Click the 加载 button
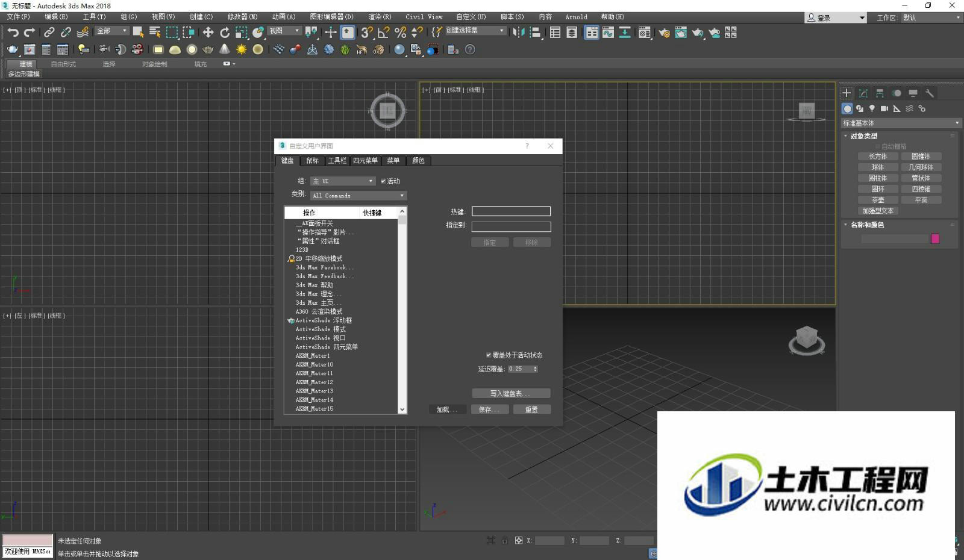The width and height of the screenshot is (964, 560). [447, 409]
